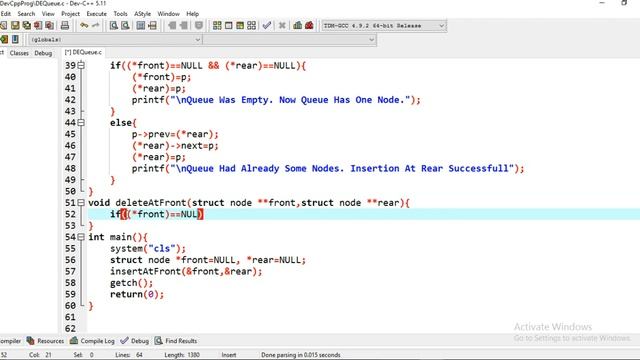Select the DEQueue.c editor tab
The width and height of the screenshot is (640, 360).
point(83,52)
